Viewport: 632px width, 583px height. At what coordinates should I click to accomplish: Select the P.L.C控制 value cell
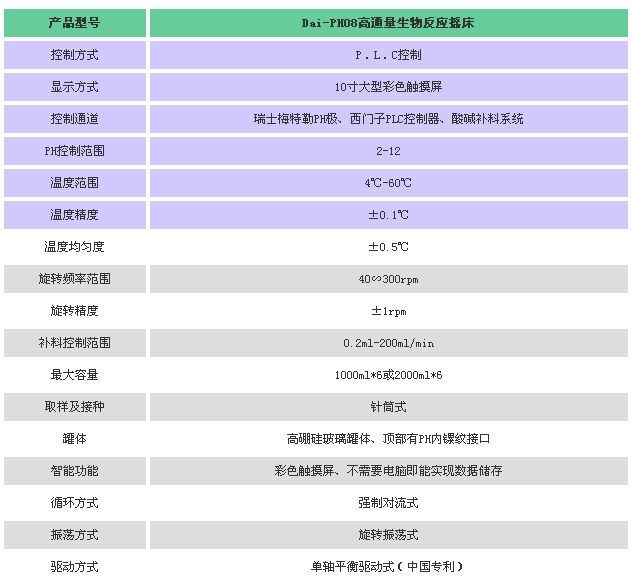click(x=388, y=54)
